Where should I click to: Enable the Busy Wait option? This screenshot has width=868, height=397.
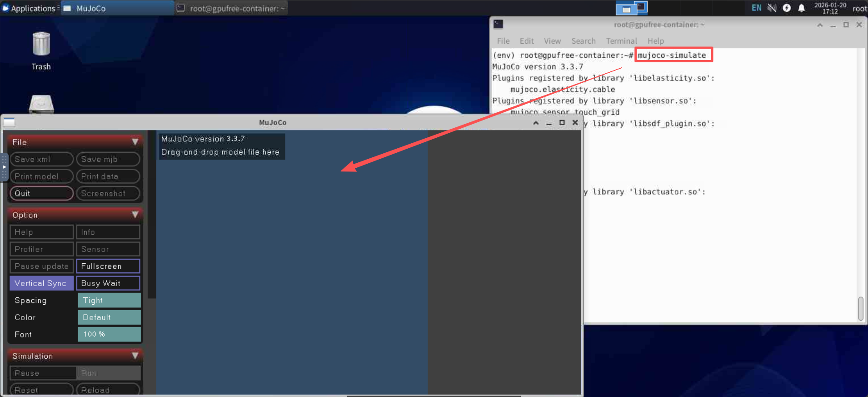108,283
